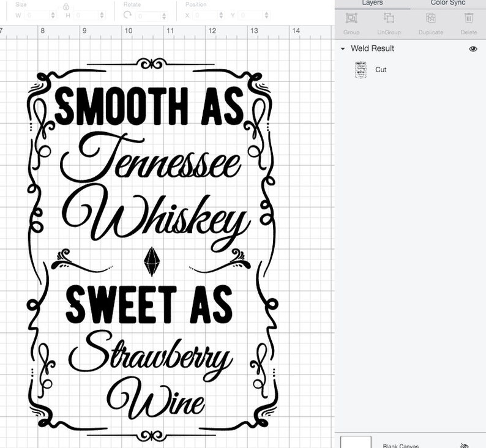Toggle Blank Canvas visibility eye icon

click(464, 446)
